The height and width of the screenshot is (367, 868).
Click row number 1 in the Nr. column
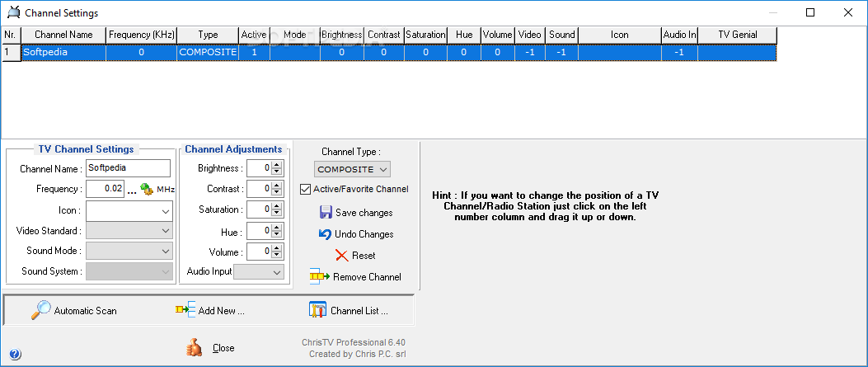coord(11,52)
